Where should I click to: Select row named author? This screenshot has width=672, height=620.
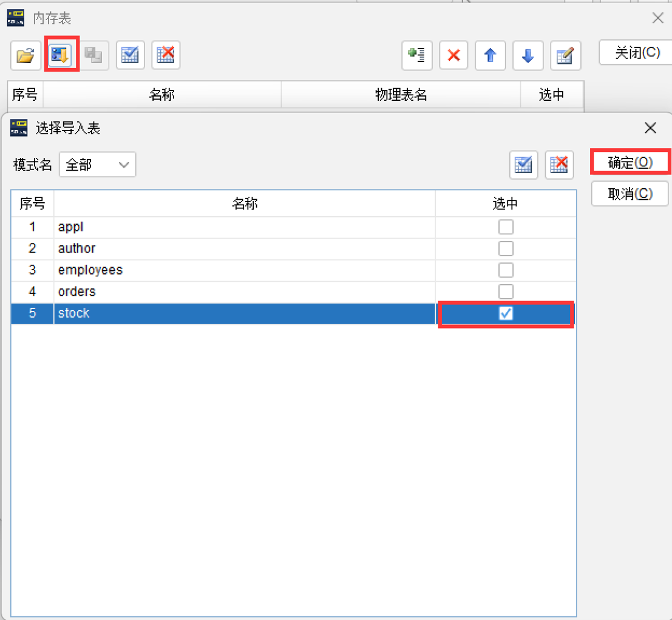294,249
